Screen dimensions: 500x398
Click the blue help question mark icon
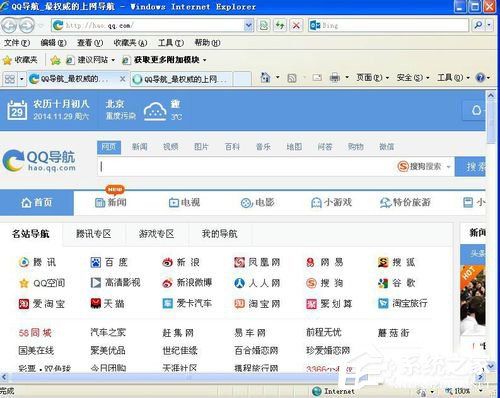click(x=480, y=78)
